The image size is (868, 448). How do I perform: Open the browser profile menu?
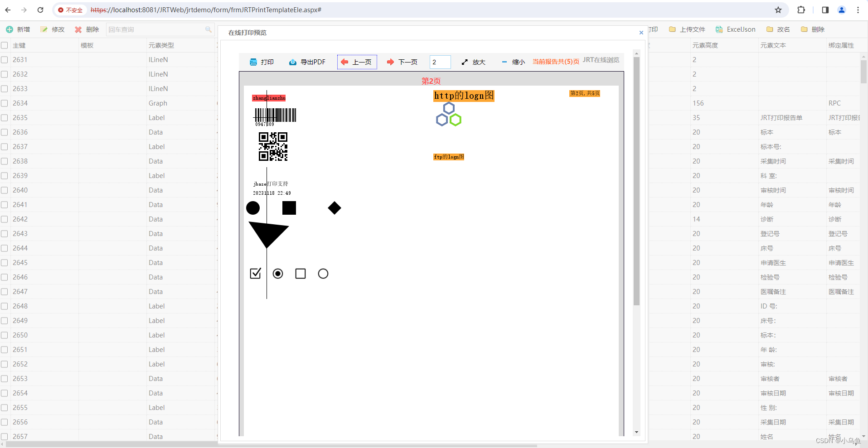(842, 10)
